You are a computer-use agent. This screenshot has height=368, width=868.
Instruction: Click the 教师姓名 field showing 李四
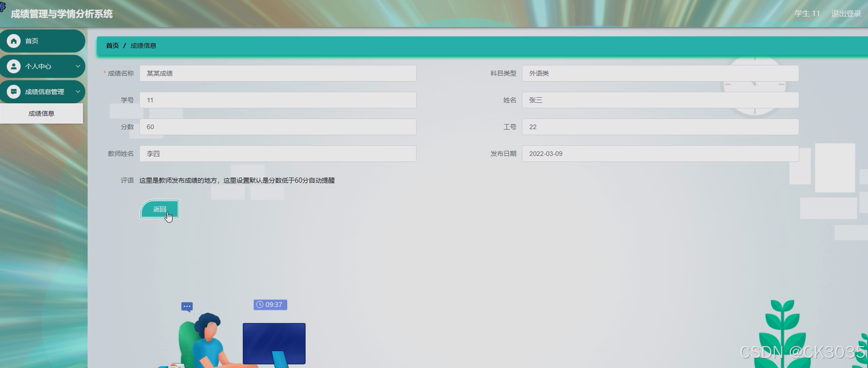pos(278,154)
